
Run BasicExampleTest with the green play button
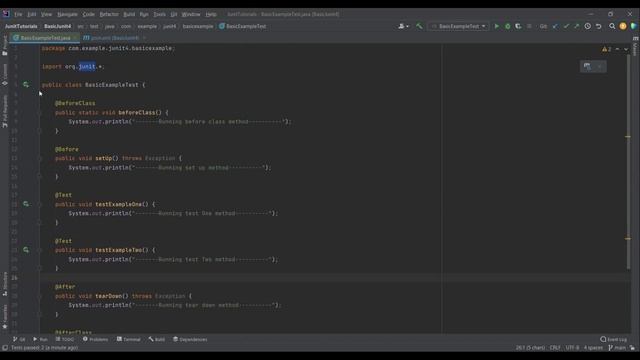click(497, 26)
